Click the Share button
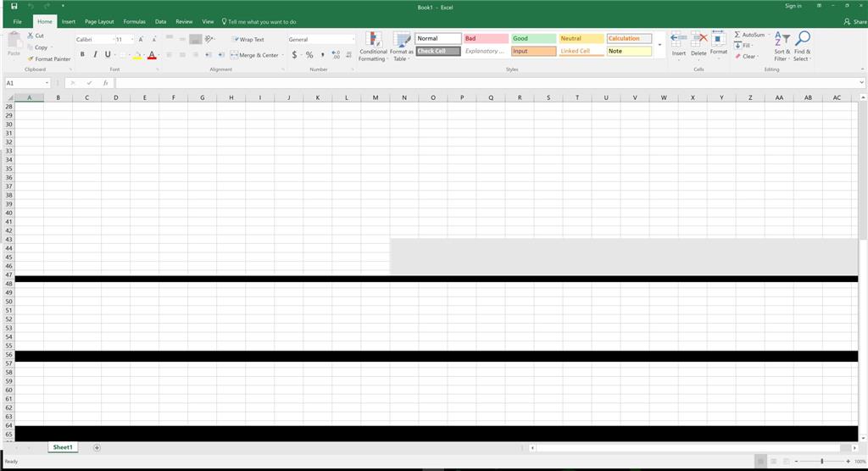 (855, 21)
